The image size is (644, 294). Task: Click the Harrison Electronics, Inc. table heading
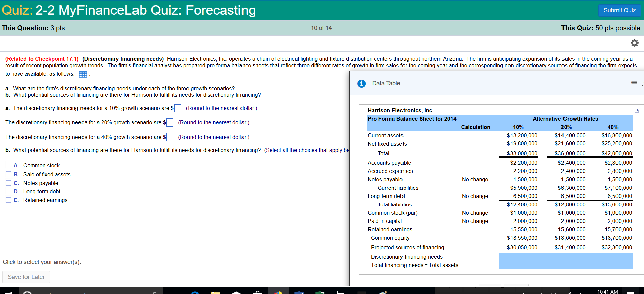(400, 110)
